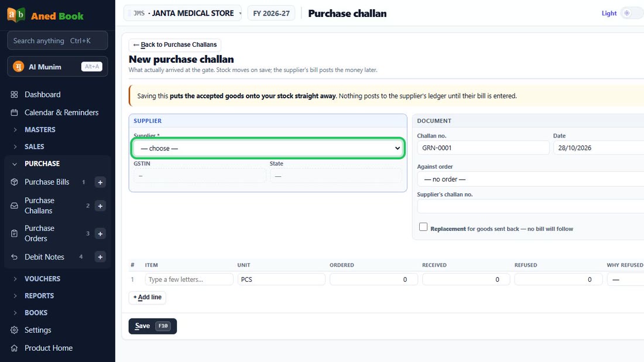
Task: Open Settings via the gear icon
Action: coord(15,330)
